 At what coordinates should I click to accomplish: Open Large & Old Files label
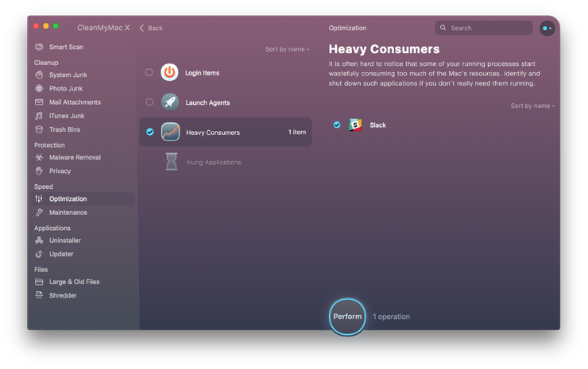75,282
